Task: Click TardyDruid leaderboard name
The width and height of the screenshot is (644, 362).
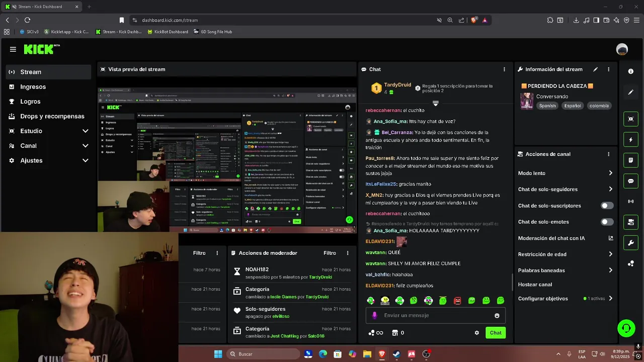Action: click(397, 85)
